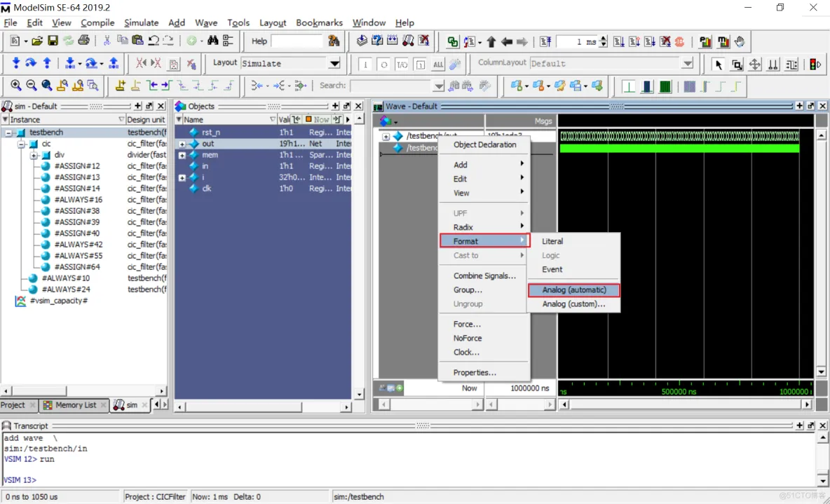Viewport: 830px width, 504px height.
Task: Select Combine Signals... menu entry
Action: [484, 275]
